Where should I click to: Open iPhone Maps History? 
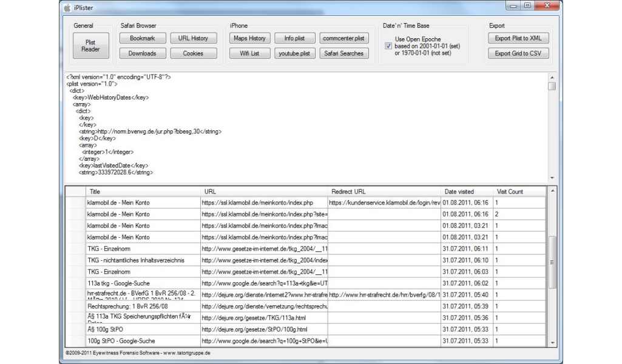pos(249,38)
